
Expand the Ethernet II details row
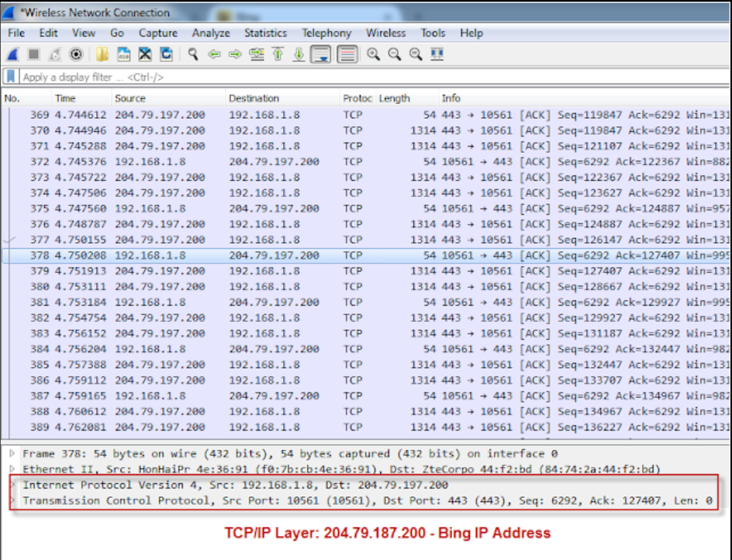12,469
